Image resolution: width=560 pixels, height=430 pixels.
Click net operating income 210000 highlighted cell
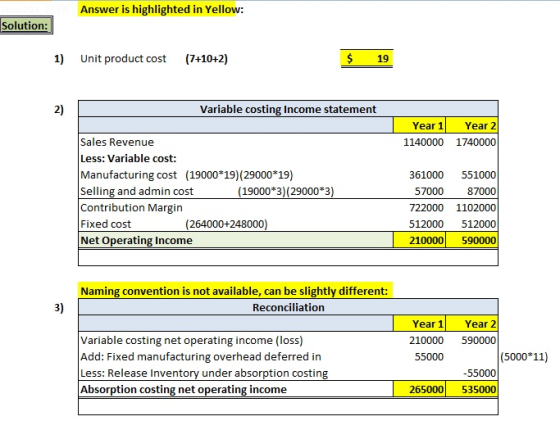tap(420, 240)
